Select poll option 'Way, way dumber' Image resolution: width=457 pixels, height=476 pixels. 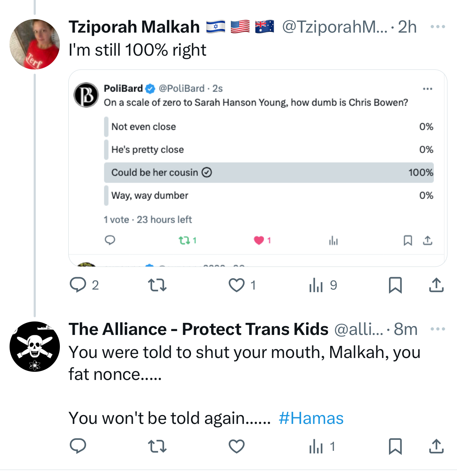point(269,196)
